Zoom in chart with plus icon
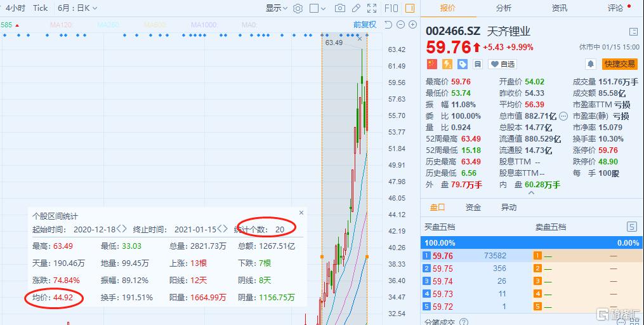Viewport: 644px width, 325px height. tap(413, 25)
